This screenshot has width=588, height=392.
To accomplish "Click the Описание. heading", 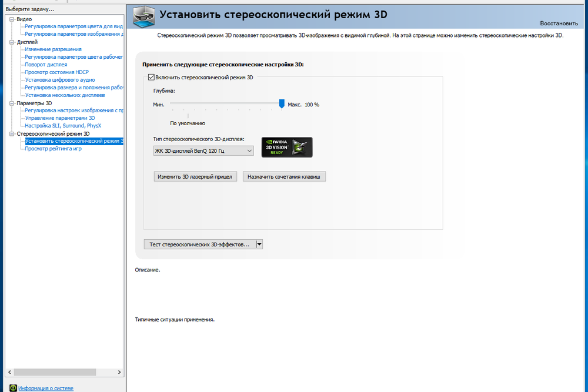I will [148, 270].
